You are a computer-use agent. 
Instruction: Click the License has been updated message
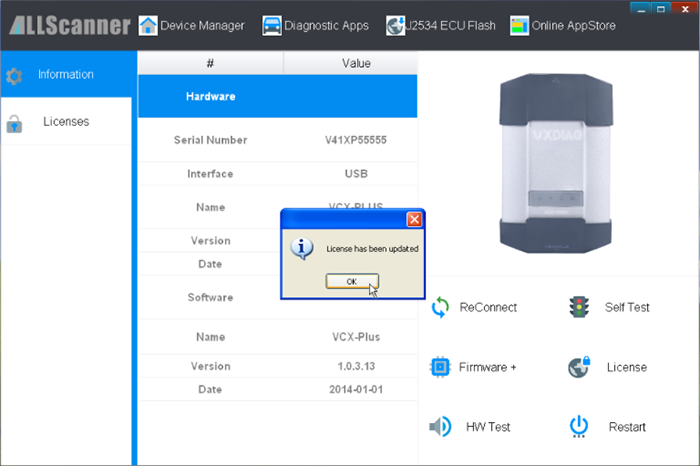(372, 249)
